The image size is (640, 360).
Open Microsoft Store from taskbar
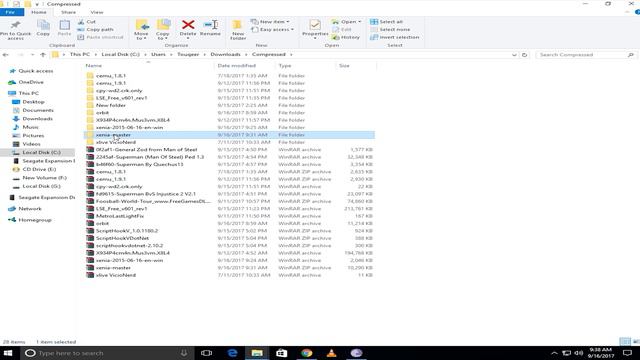click(282, 353)
